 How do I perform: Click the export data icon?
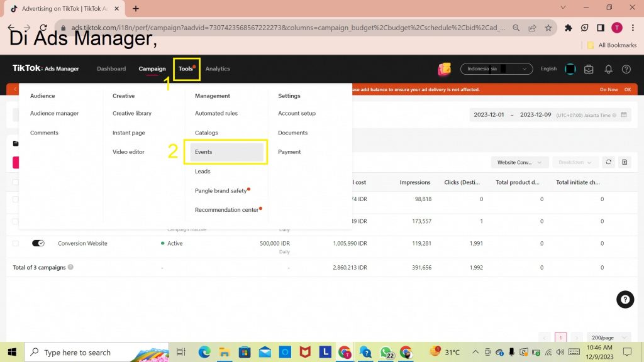coord(625,162)
